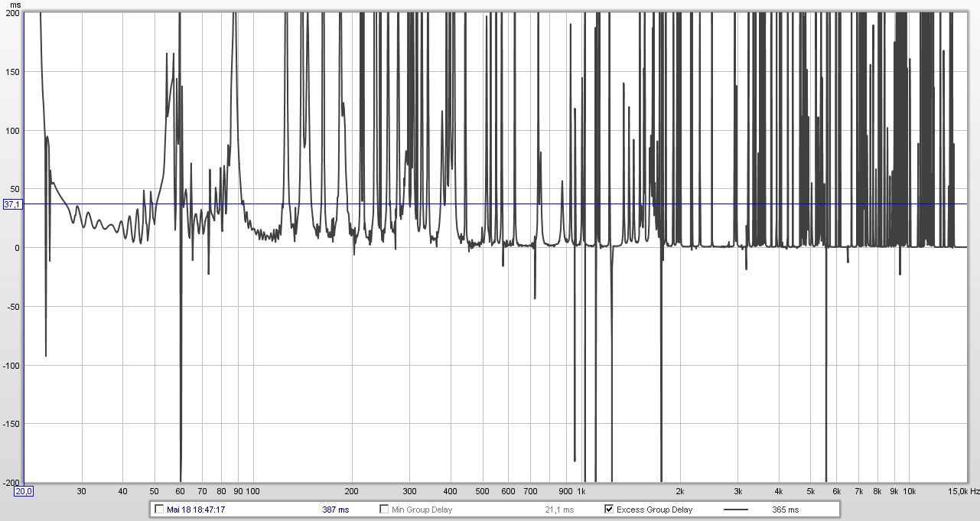
Task: Click the -200 Y axis label
Action: pyautogui.click(x=11, y=483)
